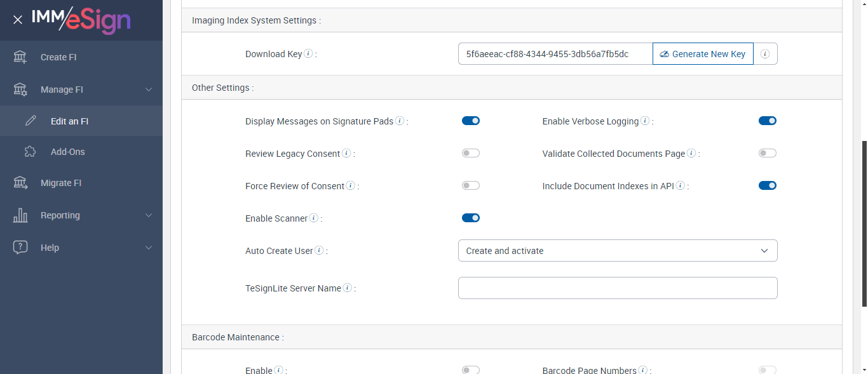The image size is (868, 374).
Task: Click the Migrate FI icon
Action: point(20,183)
